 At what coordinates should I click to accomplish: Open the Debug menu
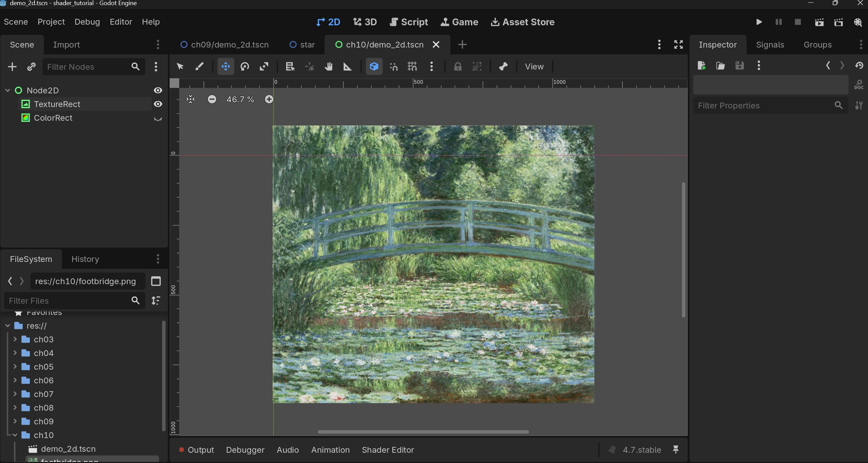click(x=87, y=22)
